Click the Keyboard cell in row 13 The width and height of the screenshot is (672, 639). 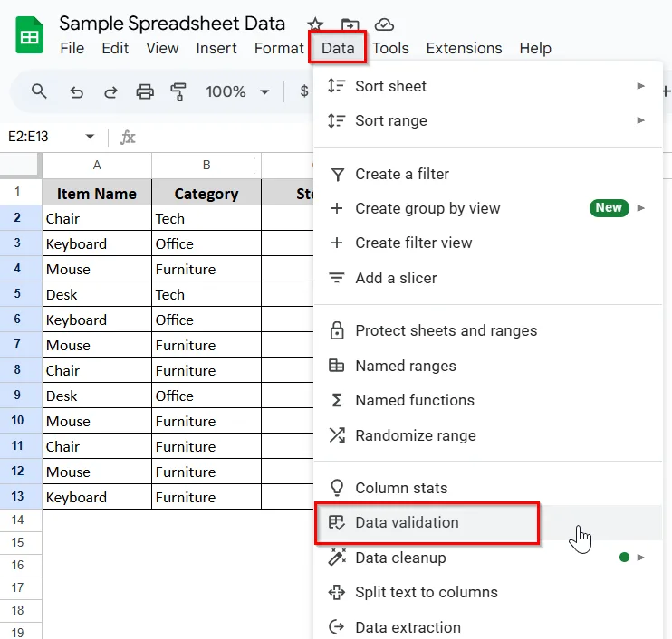point(97,497)
